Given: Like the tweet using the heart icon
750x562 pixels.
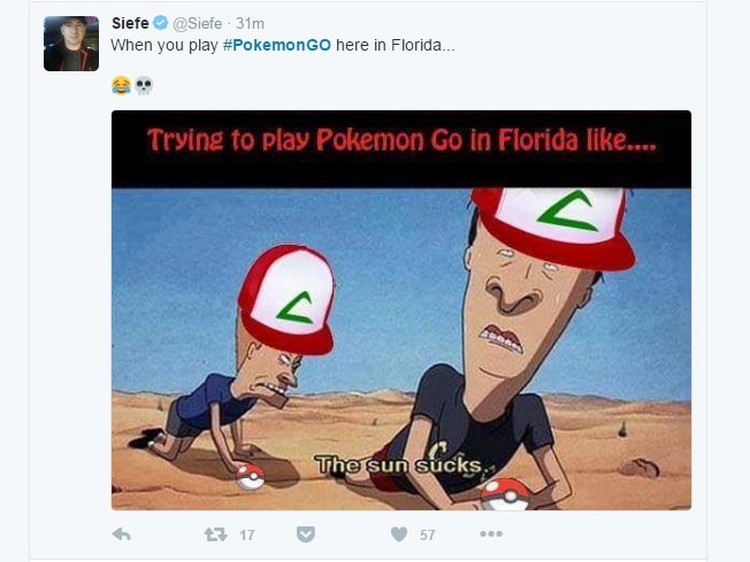Looking at the screenshot, I should point(399,534).
